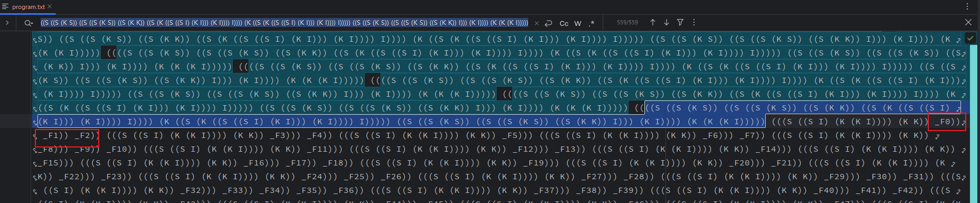Expand replace field with chevron

click(7, 23)
